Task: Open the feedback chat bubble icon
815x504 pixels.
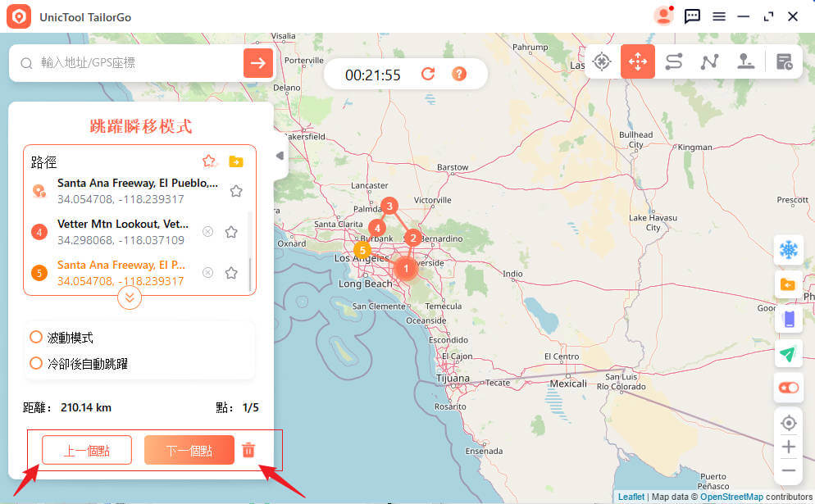Action: click(692, 16)
